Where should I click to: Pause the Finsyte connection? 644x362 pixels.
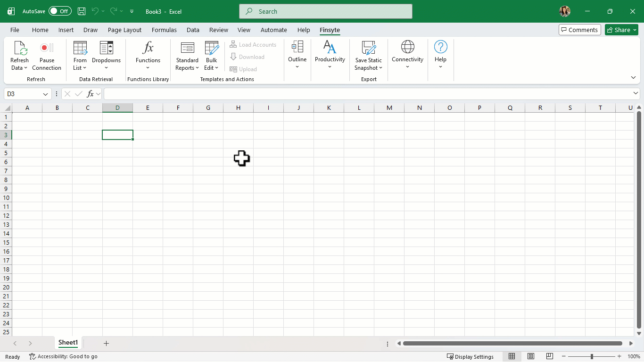coord(47,48)
